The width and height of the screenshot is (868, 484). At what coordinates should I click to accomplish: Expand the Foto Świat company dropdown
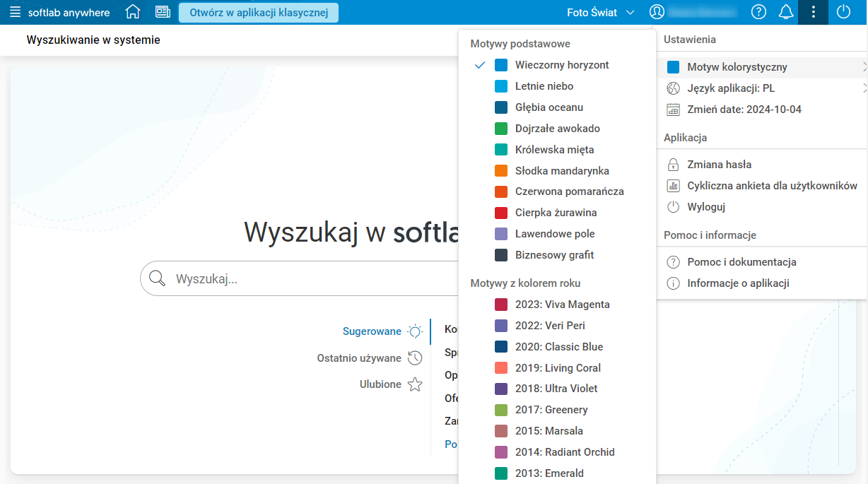pyautogui.click(x=600, y=11)
